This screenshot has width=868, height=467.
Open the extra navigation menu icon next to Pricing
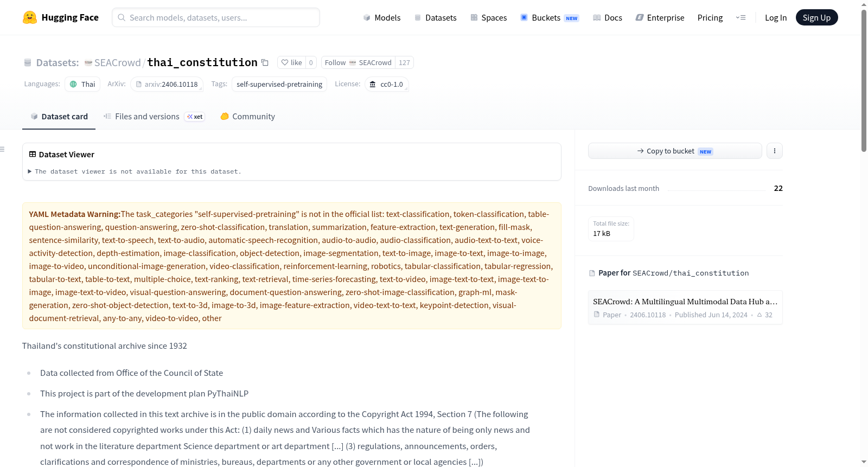[741, 17]
